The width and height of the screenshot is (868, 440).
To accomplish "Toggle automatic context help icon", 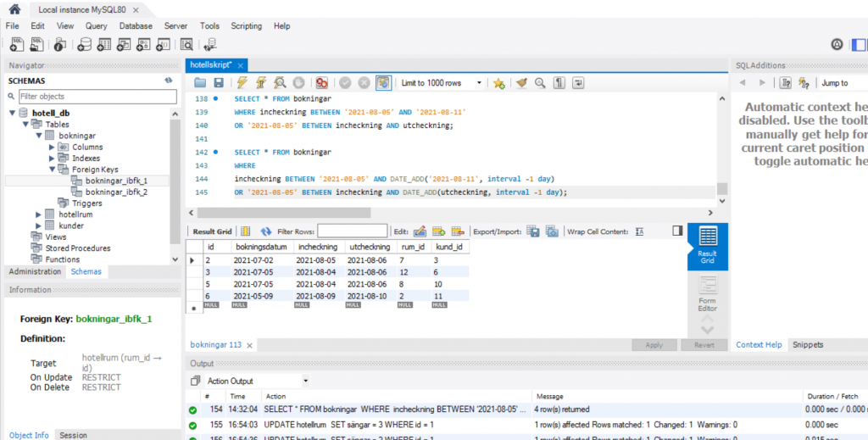I will [x=804, y=83].
